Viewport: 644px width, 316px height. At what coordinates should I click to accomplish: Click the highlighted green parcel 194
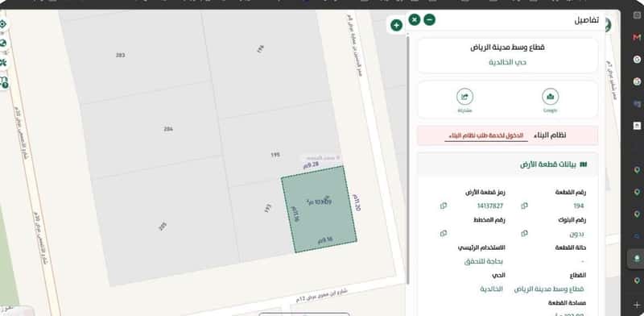click(x=319, y=209)
